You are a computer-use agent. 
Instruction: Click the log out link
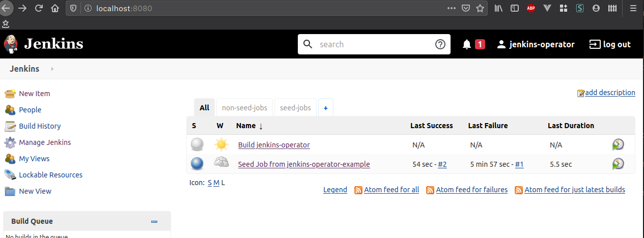tap(610, 44)
